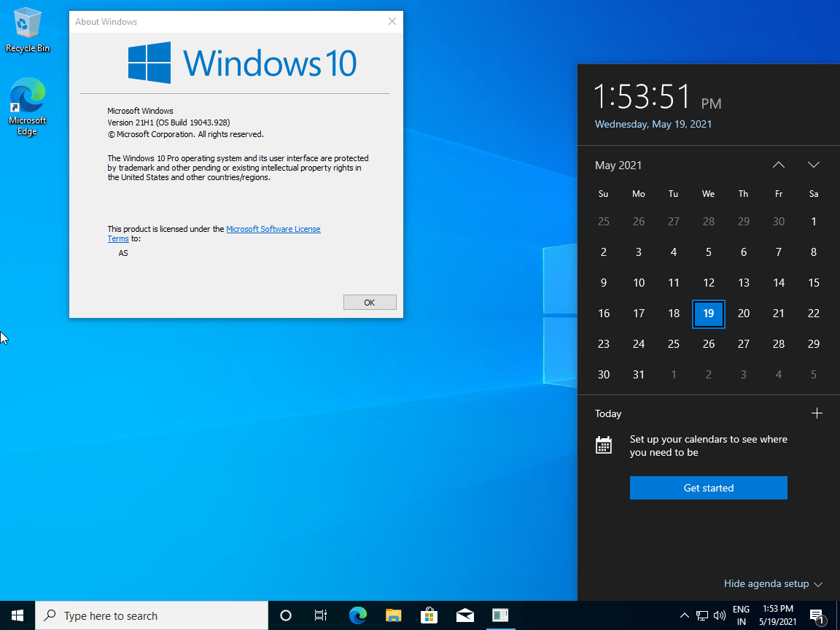
Task: Click OK in About Windows dialog
Action: [x=370, y=302]
